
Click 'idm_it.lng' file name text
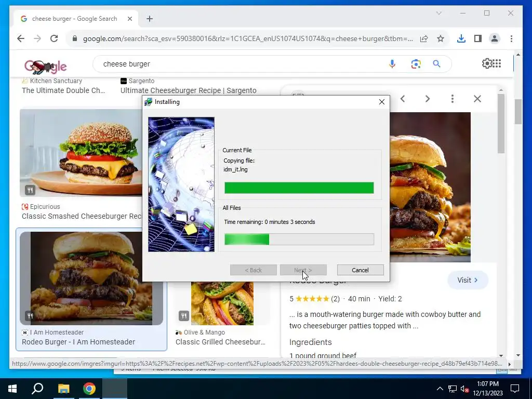point(235,169)
